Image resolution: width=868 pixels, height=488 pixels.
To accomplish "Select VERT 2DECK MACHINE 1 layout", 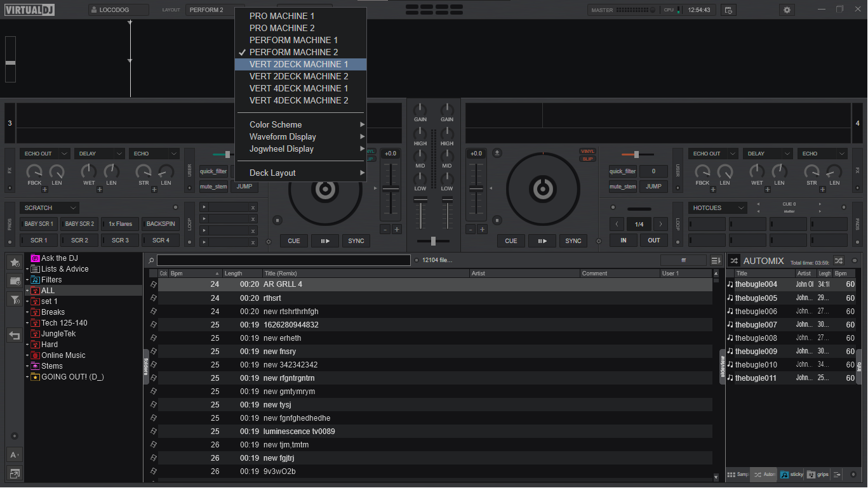I will click(300, 64).
